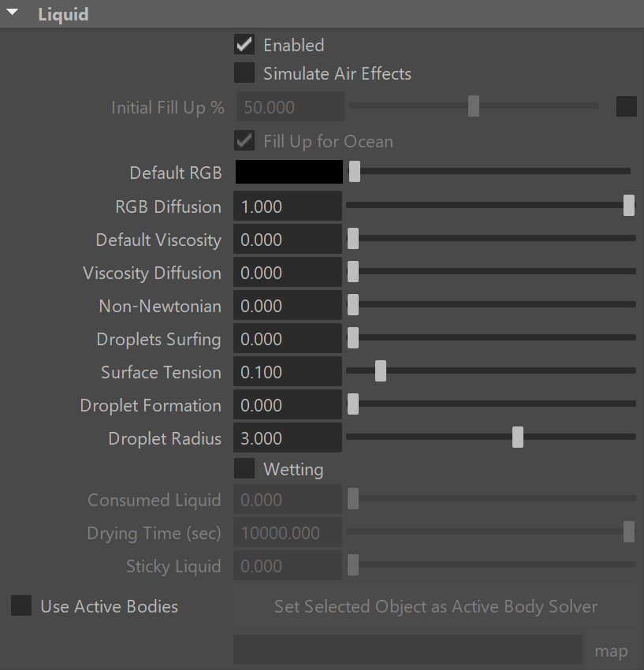The image size is (644, 670).
Task: Click the Surface Tension slider handle
Action: tap(381, 371)
